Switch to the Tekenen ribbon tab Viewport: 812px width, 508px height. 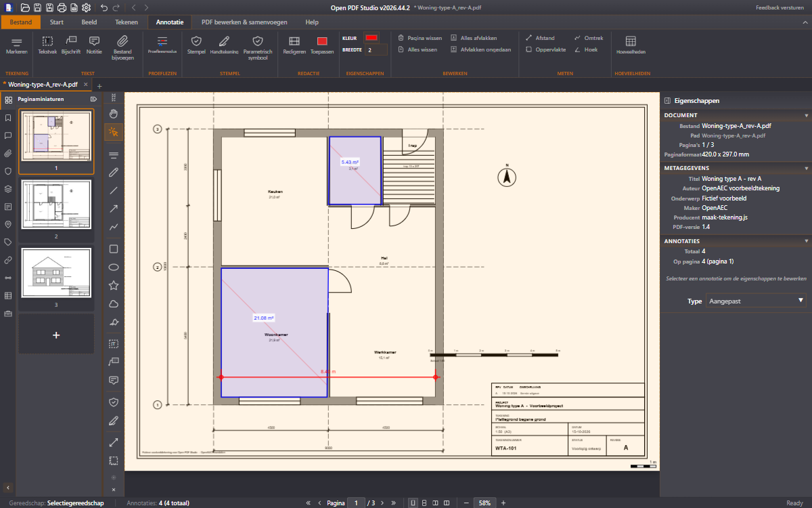[127, 22]
